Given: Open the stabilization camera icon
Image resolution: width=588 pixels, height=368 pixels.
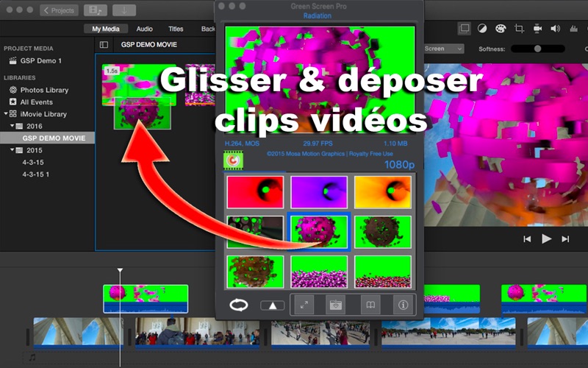Looking at the screenshot, I should [x=537, y=29].
